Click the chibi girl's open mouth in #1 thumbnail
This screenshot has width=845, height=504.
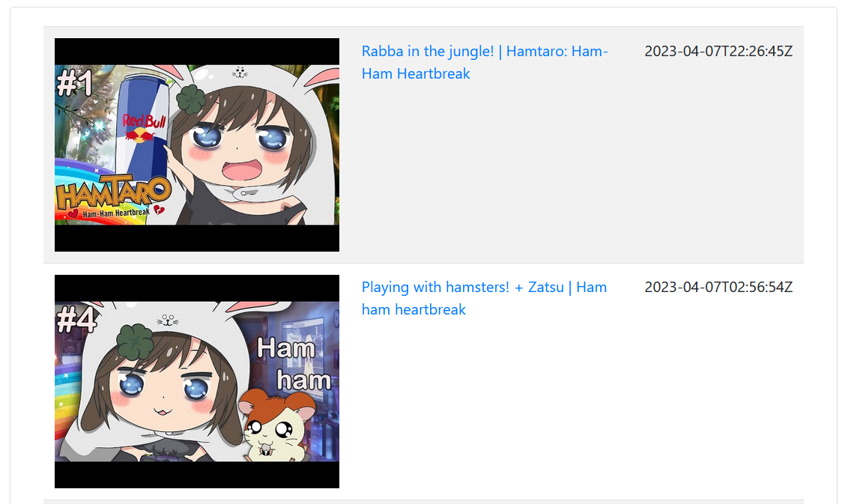[242, 171]
